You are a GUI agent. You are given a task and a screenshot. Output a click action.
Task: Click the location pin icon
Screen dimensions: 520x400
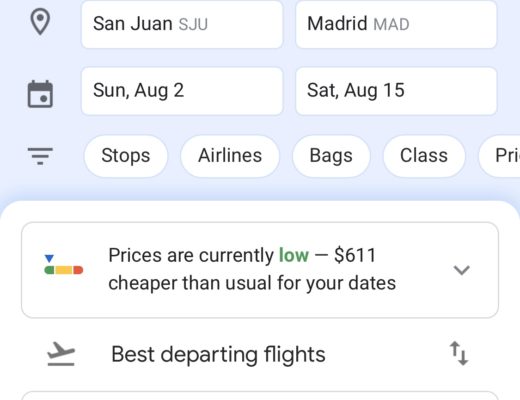pos(40,22)
